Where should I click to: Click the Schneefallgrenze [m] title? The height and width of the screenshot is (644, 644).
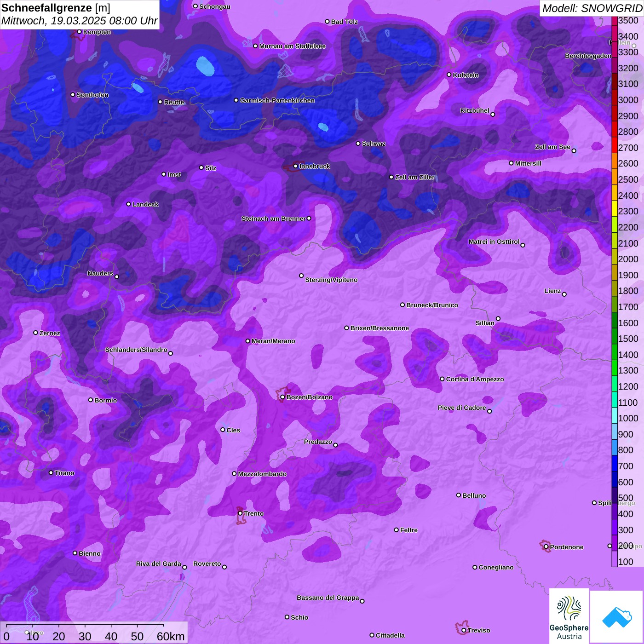(x=56, y=8)
